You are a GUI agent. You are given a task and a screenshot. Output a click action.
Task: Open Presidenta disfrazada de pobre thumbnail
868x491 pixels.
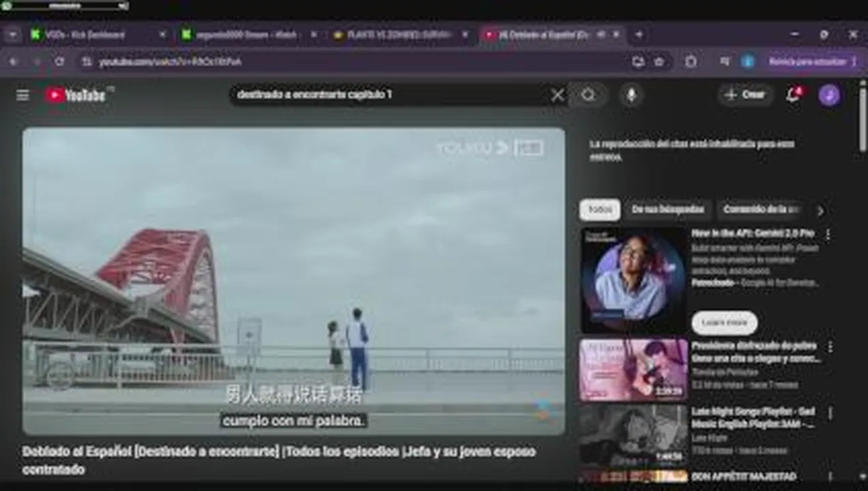click(634, 370)
